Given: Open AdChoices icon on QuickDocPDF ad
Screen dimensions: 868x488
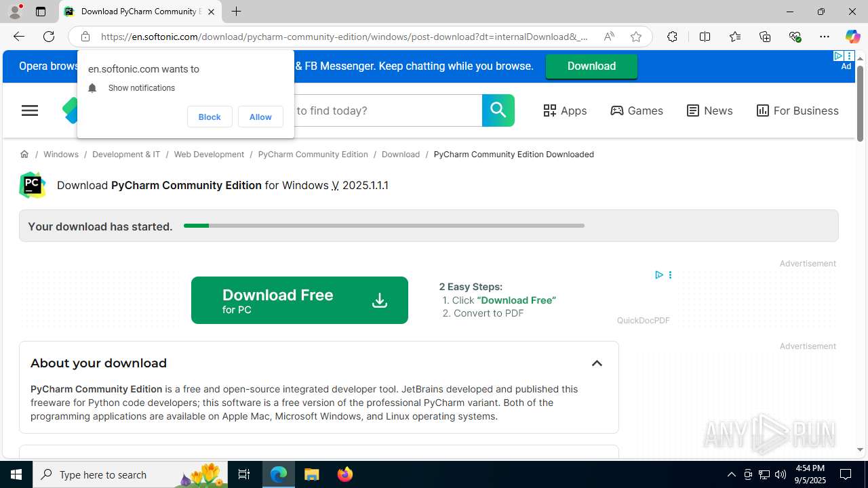Looking at the screenshot, I should pos(658,274).
